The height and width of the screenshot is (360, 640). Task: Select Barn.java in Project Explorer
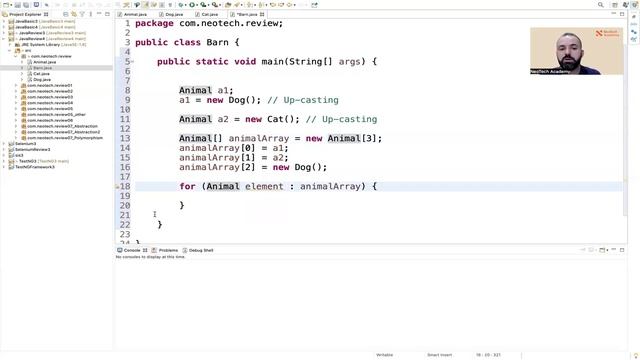[x=40, y=68]
